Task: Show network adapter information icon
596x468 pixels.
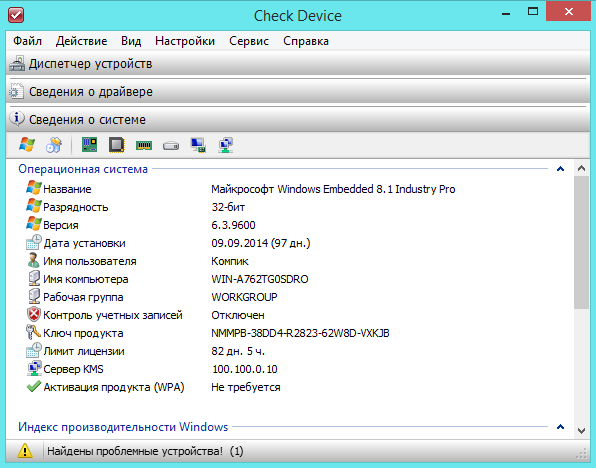Action: coord(225,145)
